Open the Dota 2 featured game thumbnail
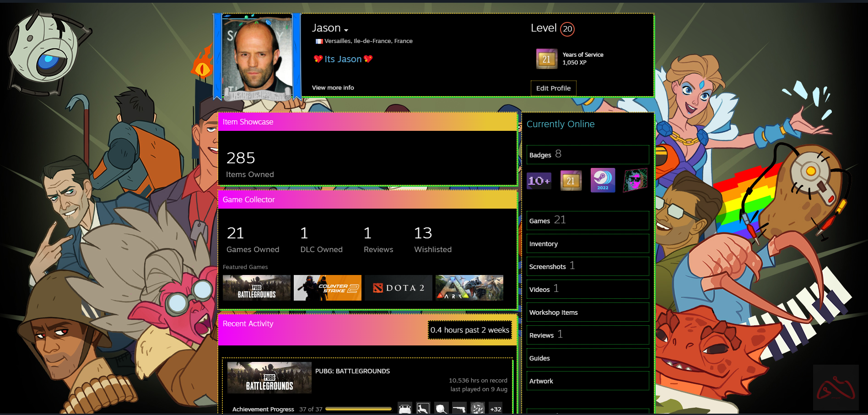868x415 pixels. click(398, 288)
